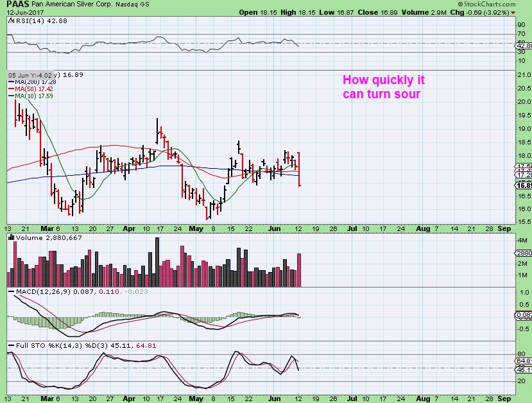Click the Full STO legend line marker
Viewport: 532px width, 403px height.
(x=11, y=346)
